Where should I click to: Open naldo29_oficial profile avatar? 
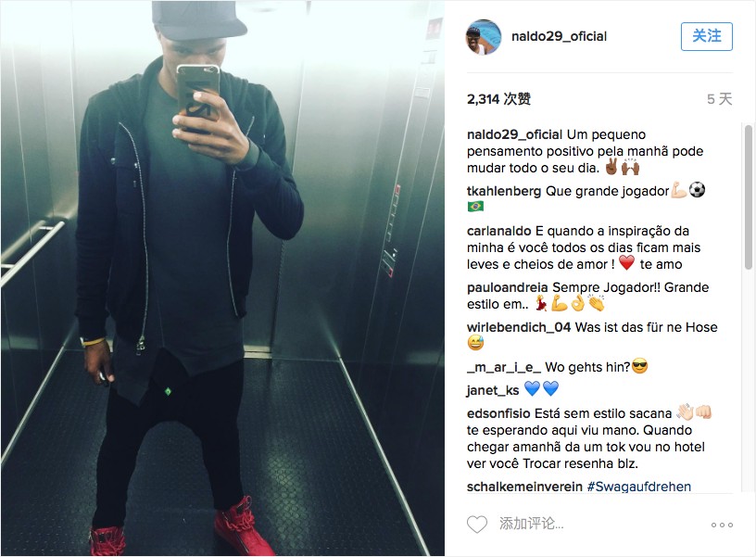point(484,37)
